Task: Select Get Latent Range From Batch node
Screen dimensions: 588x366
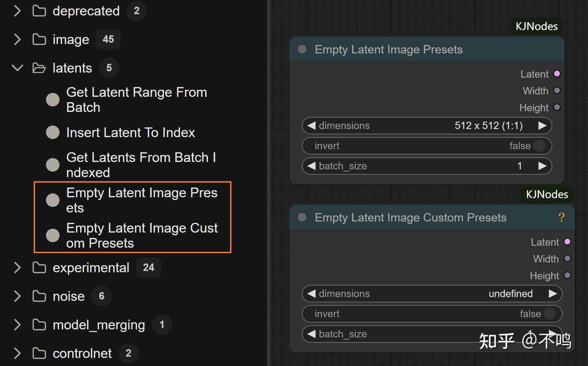Action: pyautogui.click(x=136, y=100)
